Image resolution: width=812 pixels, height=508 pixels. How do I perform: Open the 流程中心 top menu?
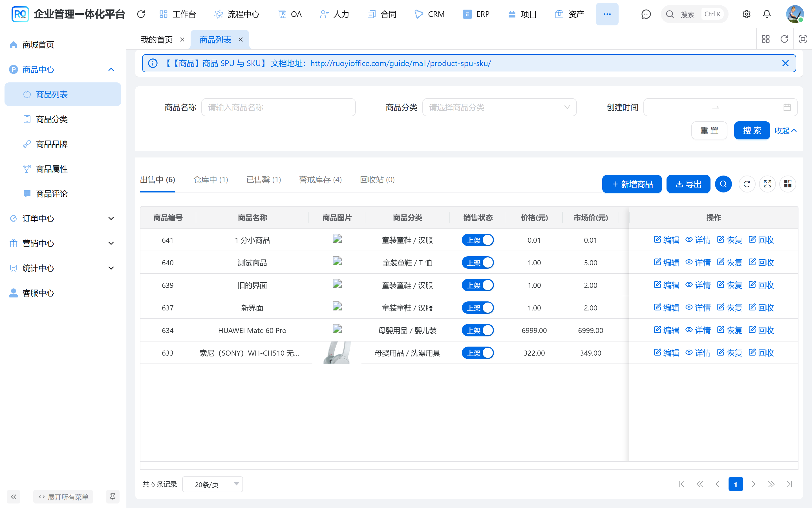tap(237, 14)
